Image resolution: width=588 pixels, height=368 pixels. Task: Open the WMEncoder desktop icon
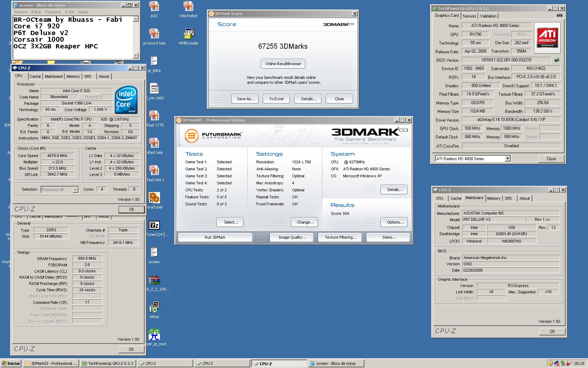click(188, 34)
